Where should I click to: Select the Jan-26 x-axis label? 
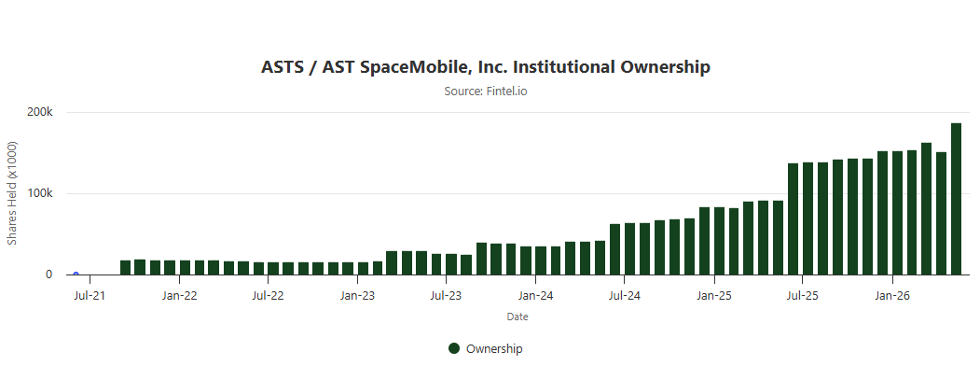pos(892,295)
